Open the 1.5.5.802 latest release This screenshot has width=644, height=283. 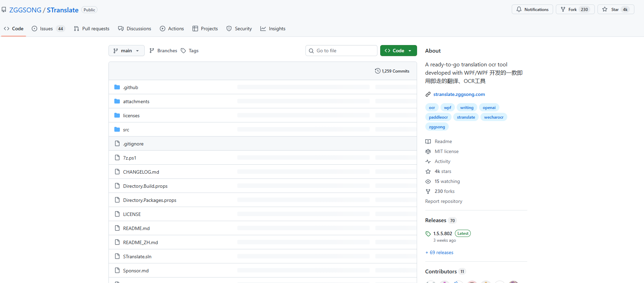tap(443, 233)
